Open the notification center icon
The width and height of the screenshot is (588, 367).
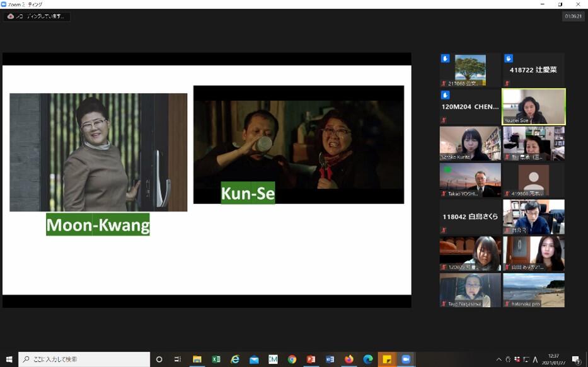577,359
